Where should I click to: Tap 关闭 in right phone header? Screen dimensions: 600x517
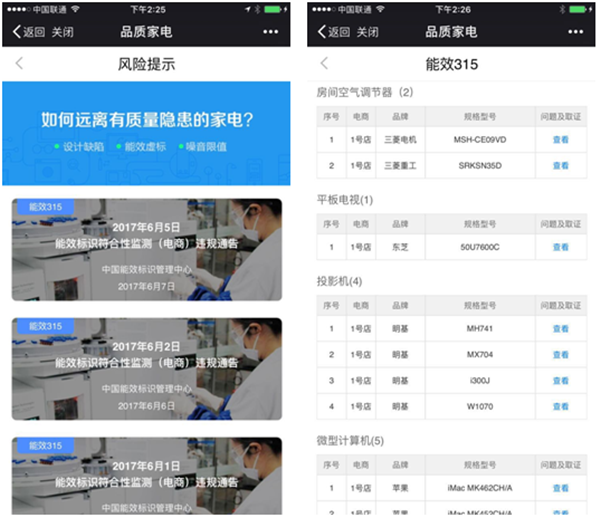[x=367, y=32]
